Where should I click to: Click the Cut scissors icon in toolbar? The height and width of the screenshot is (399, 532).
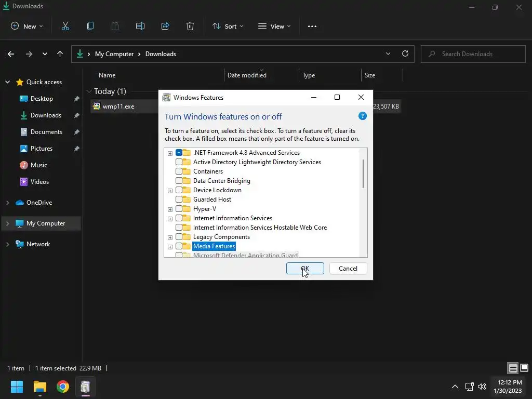coord(65,26)
